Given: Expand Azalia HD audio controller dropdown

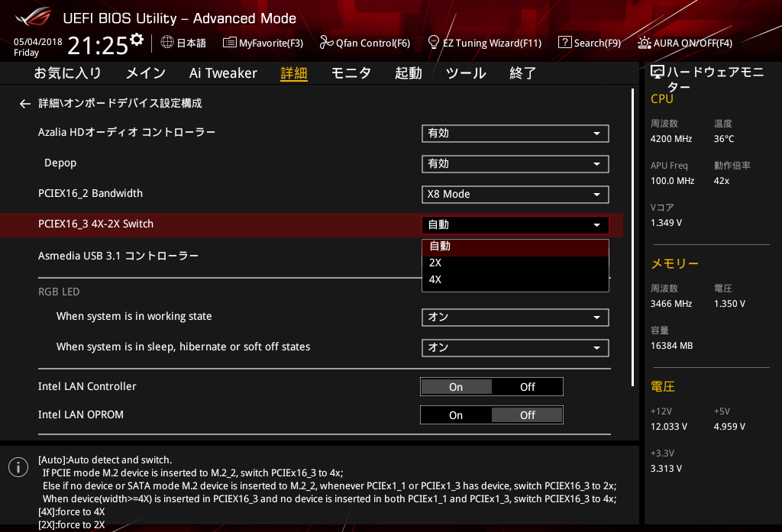Looking at the screenshot, I should pos(515,134).
